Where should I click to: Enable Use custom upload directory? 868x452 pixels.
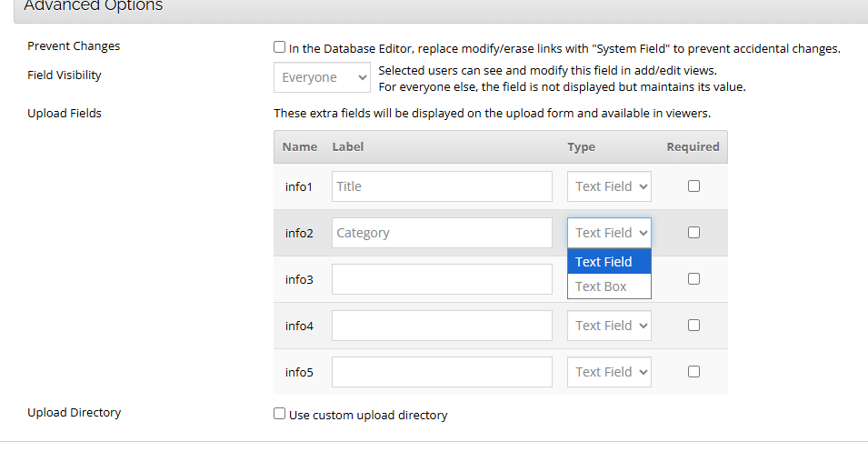click(x=280, y=414)
